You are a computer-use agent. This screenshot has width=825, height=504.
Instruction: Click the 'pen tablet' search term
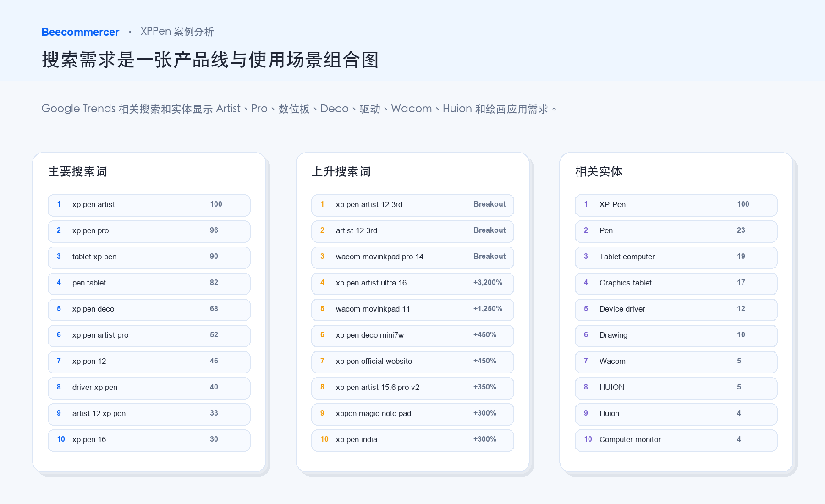click(149, 284)
